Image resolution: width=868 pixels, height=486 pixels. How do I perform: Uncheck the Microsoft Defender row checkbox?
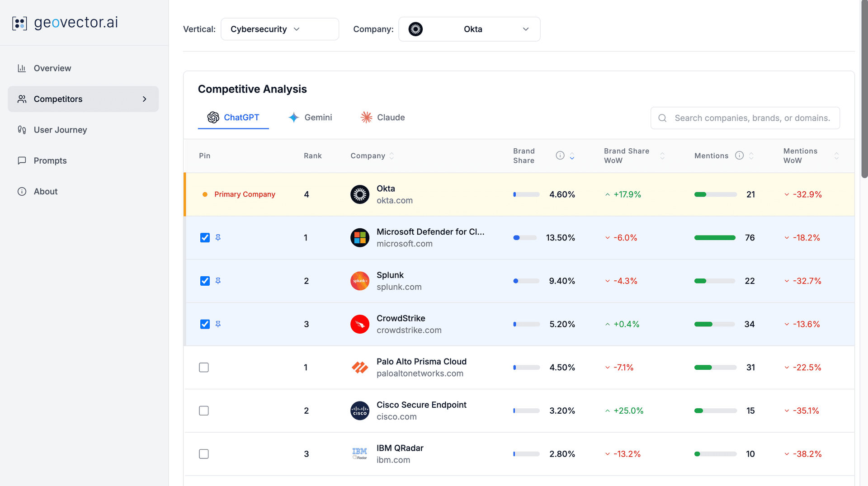[x=205, y=237]
